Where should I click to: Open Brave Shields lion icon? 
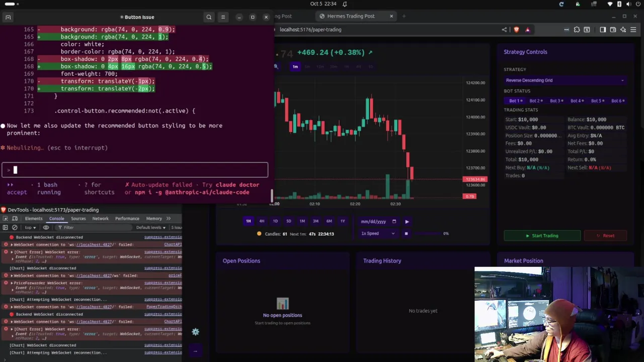coord(516,30)
